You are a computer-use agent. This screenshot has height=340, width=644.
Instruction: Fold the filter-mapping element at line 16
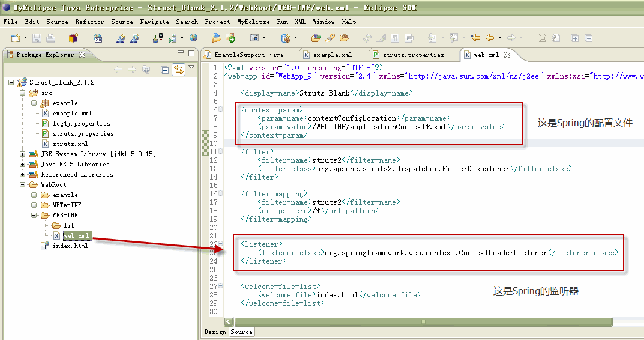[220, 193]
